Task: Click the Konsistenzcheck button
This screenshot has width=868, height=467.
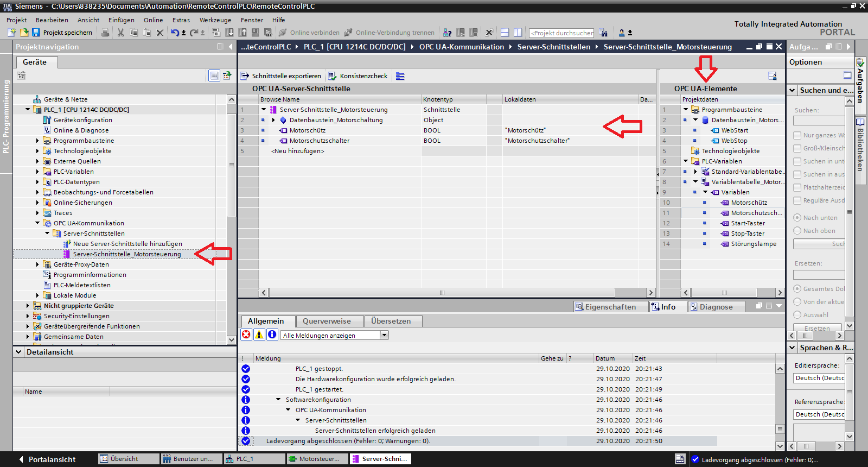Action: click(359, 76)
